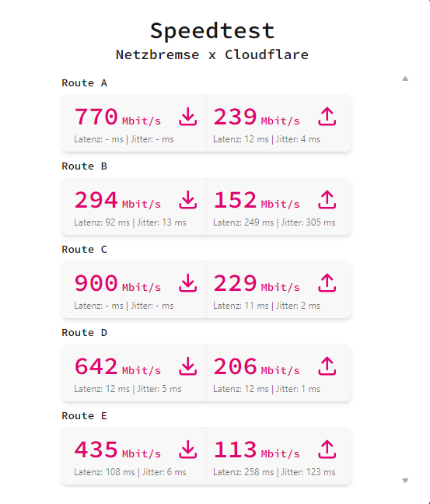
Task: Click the Netzbremse x Cloudflare subtitle
Action: (x=212, y=54)
